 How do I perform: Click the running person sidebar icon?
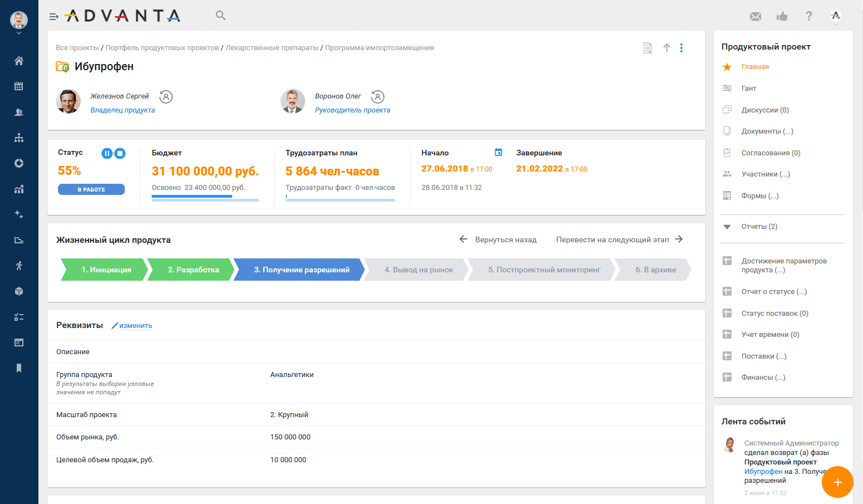coord(19,266)
